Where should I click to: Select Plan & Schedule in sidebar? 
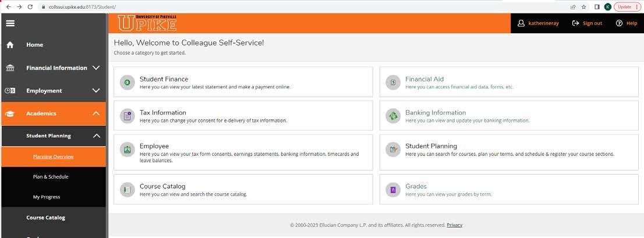pos(51,177)
